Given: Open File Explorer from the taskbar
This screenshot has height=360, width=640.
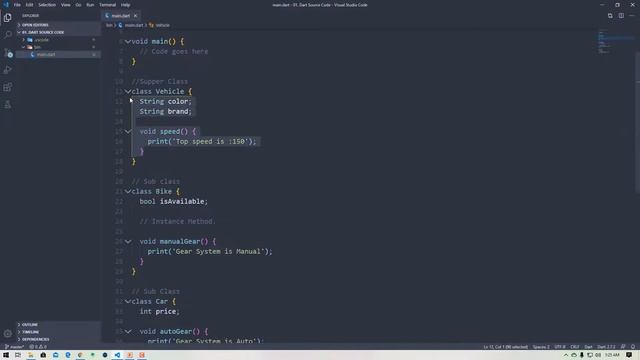Looking at the screenshot, I should pyautogui.click(x=31, y=355).
